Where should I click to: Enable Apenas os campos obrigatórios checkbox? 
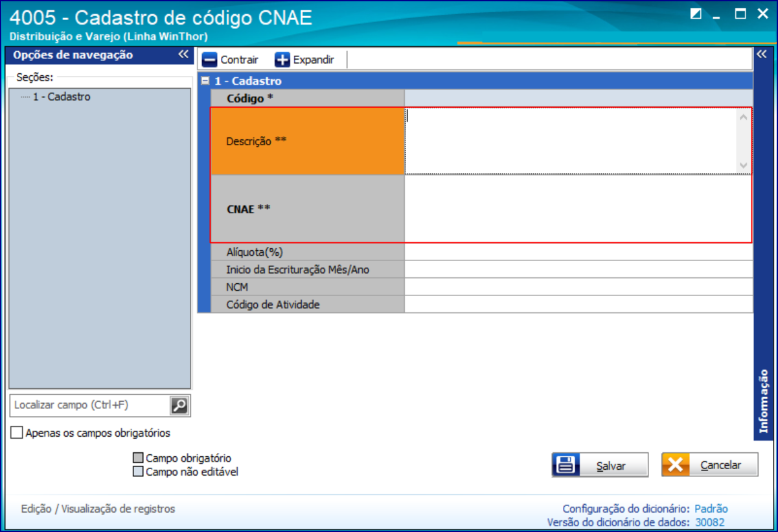17,433
